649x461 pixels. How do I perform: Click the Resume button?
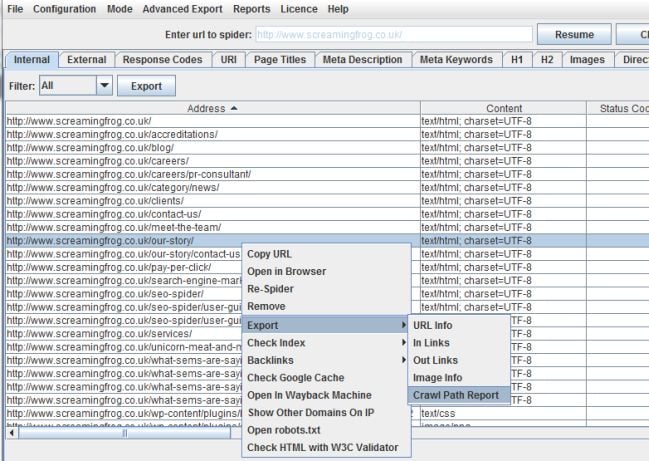pos(566,34)
